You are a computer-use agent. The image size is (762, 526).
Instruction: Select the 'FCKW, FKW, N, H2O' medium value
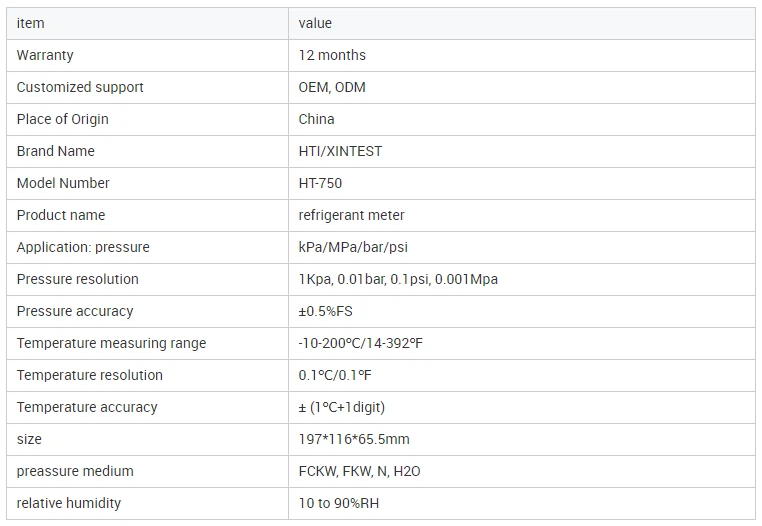359,471
